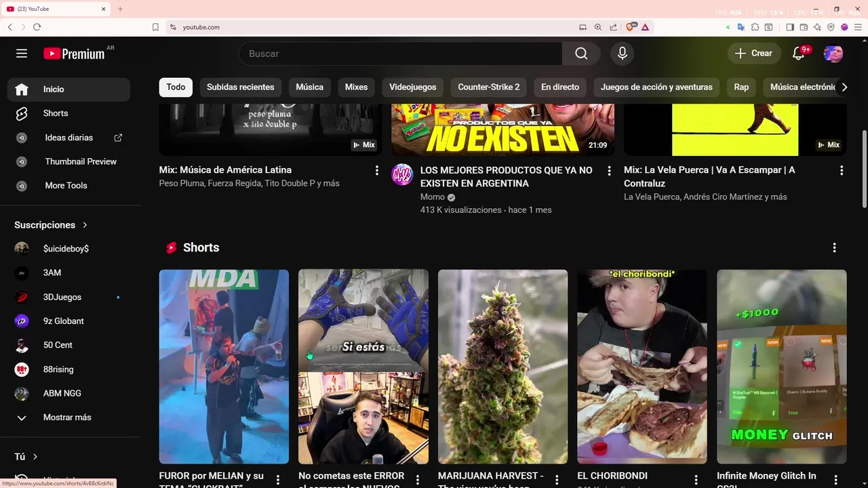The width and height of the screenshot is (868, 488).
Task: Zoom icon in address bar
Action: [597, 27]
